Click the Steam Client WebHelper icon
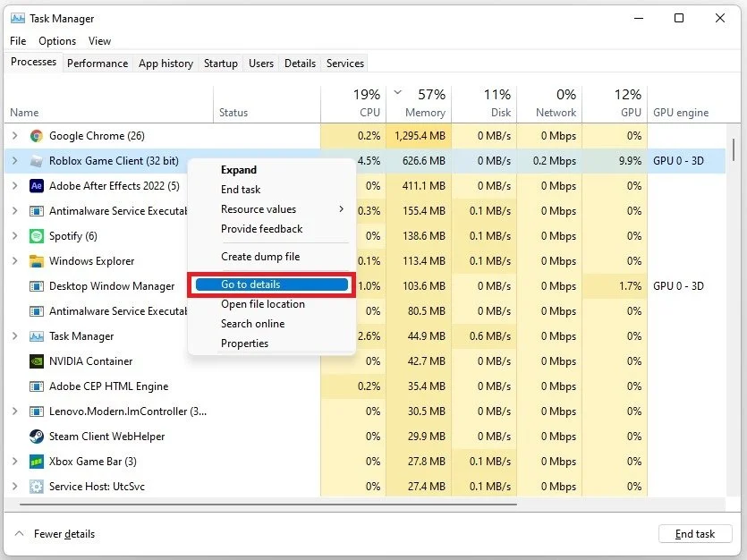Viewport: 747px width, 560px height. pyautogui.click(x=36, y=437)
